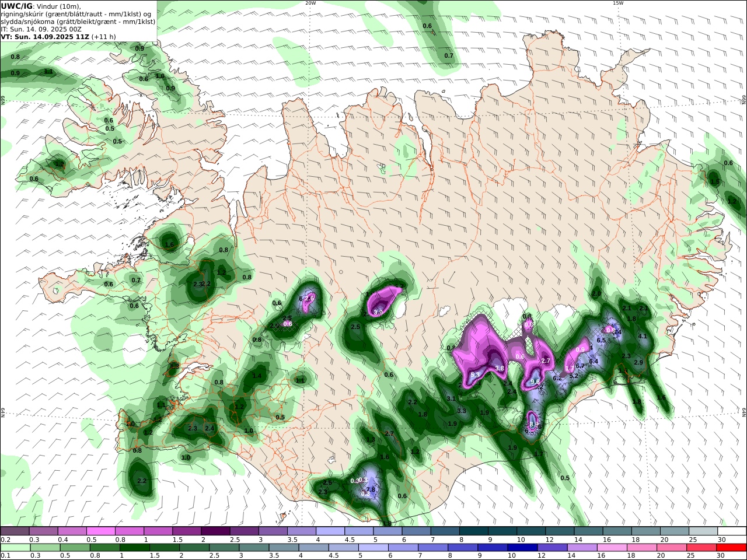This screenshot has width=747, height=560.
Task: Click the '15W' longitude label
Action: [x=618, y=3]
